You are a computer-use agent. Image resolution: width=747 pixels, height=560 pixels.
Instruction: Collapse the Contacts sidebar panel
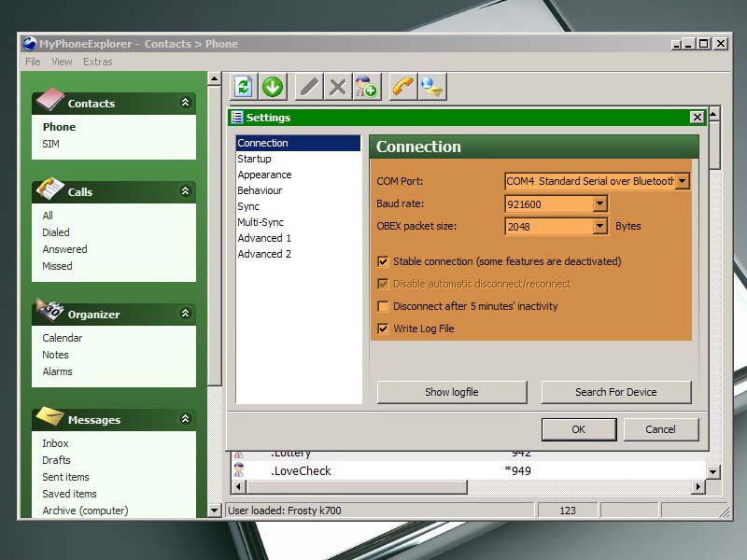point(185,103)
